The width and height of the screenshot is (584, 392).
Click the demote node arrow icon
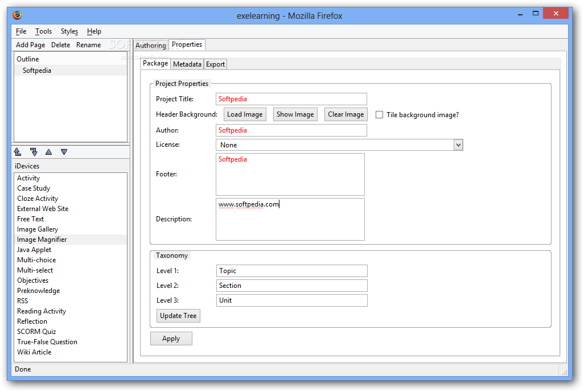(x=34, y=152)
